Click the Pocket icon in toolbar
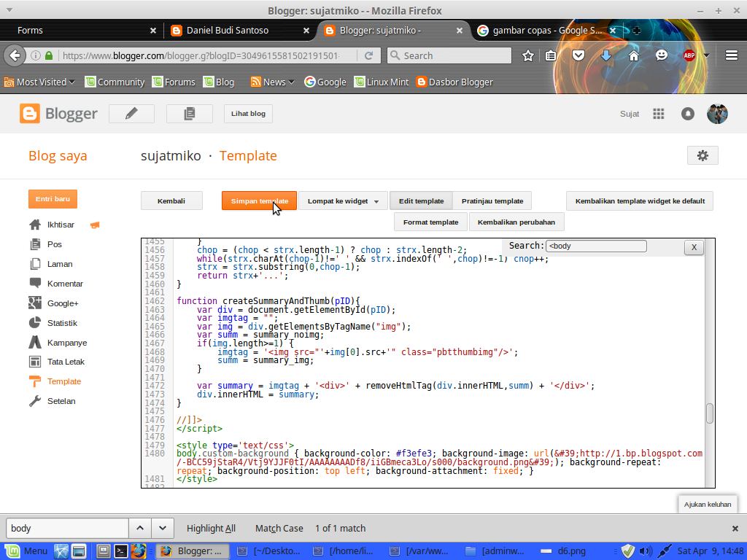Image resolution: width=747 pixels, height=560 pixels. [578, 55]
